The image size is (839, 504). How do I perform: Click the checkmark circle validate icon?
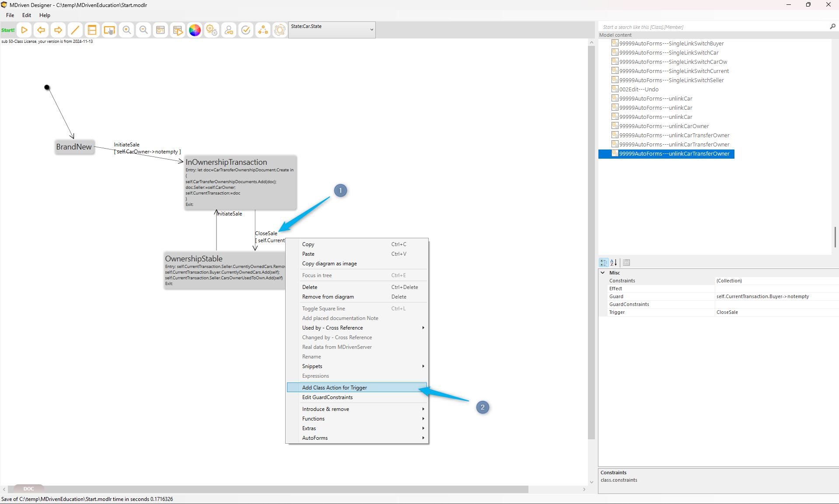click(246, 30)
